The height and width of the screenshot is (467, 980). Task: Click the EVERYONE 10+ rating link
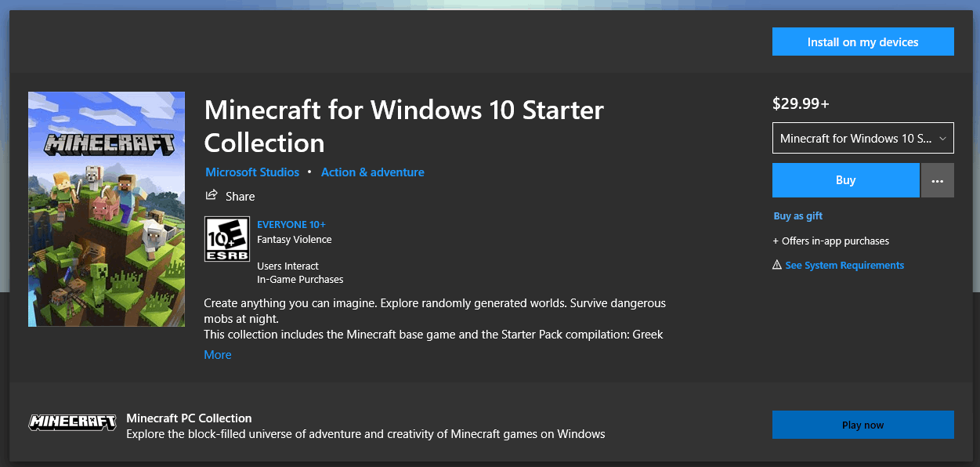click(291, 224)
